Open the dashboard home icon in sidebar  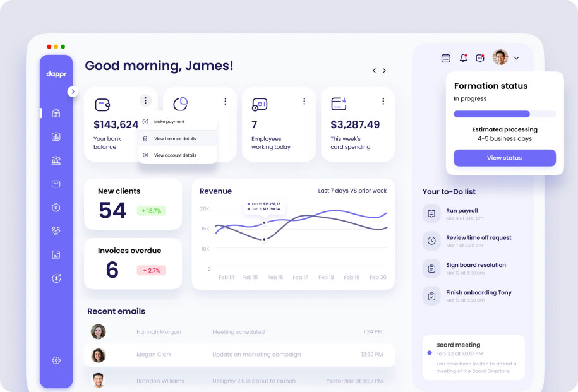point(56,114)
